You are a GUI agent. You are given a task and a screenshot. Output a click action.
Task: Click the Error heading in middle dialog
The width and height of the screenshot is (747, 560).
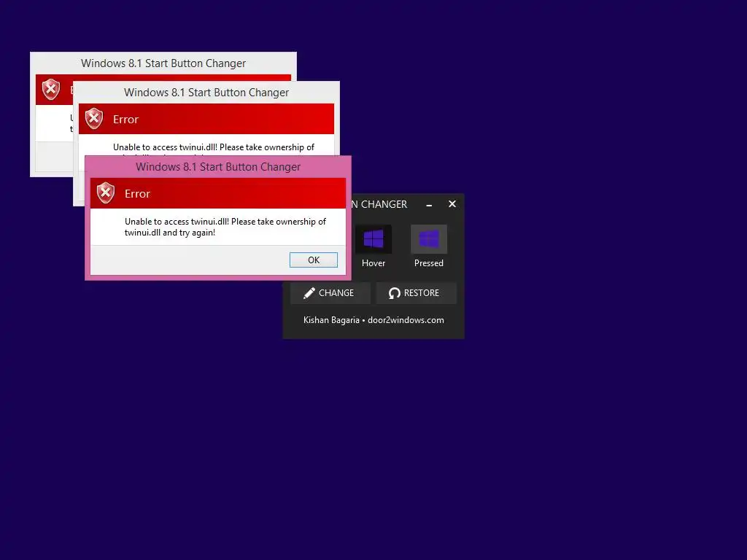pos(125,120)
